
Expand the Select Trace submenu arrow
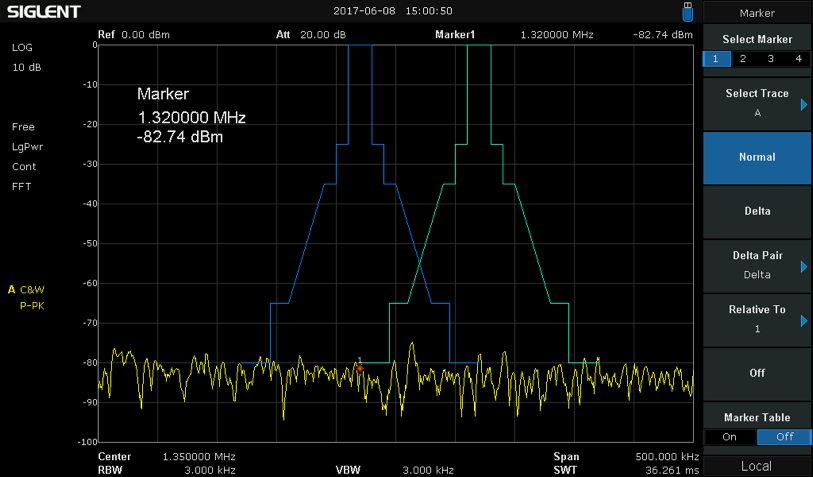coord(804,103)
